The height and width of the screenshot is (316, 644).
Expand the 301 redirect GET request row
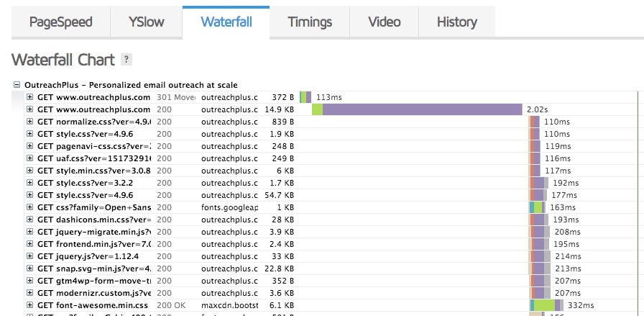pos(30,97)
